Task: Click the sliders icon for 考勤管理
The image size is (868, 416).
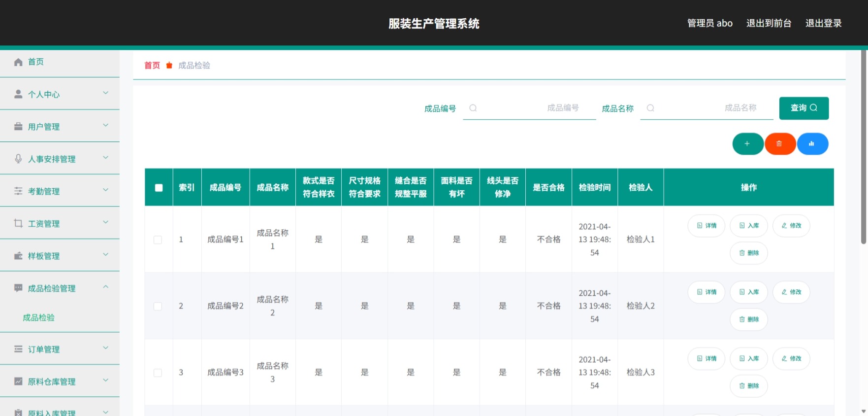Action: (x=18, y=191)
